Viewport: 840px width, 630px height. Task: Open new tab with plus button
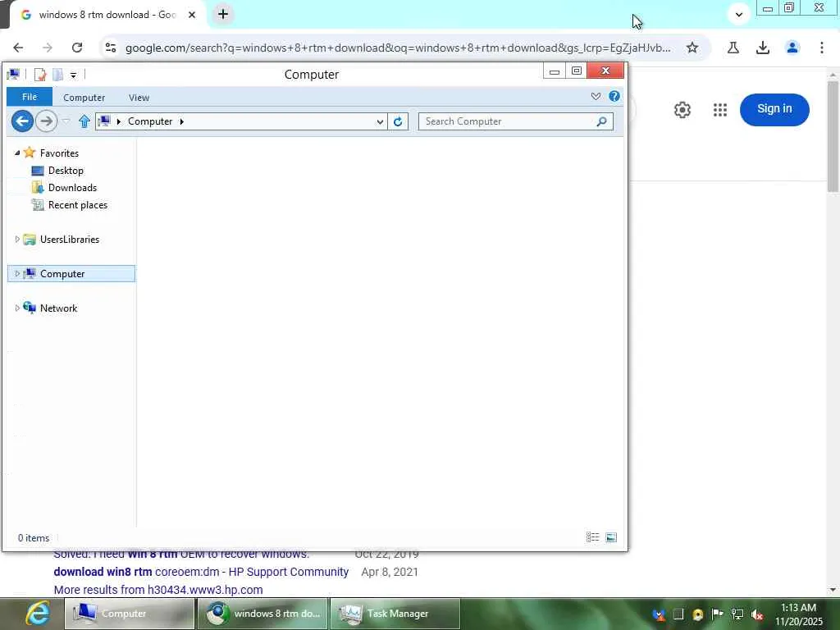point(223,15)
